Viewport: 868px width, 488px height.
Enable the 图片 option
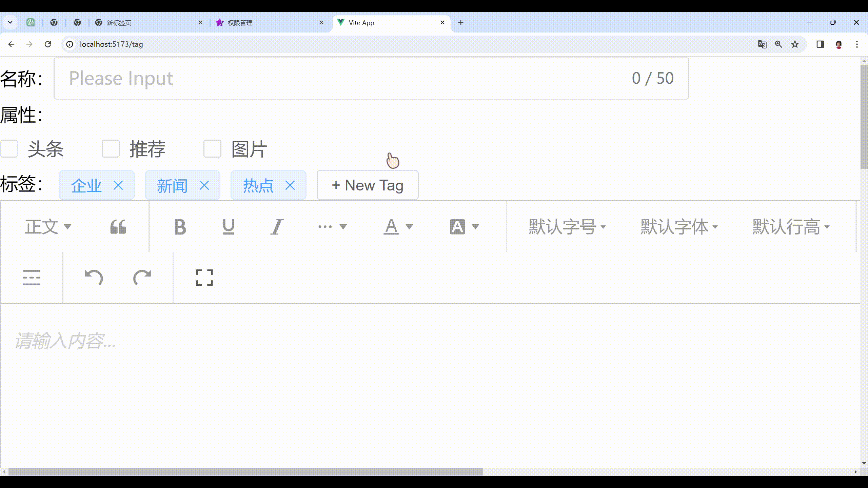(212, 148)
